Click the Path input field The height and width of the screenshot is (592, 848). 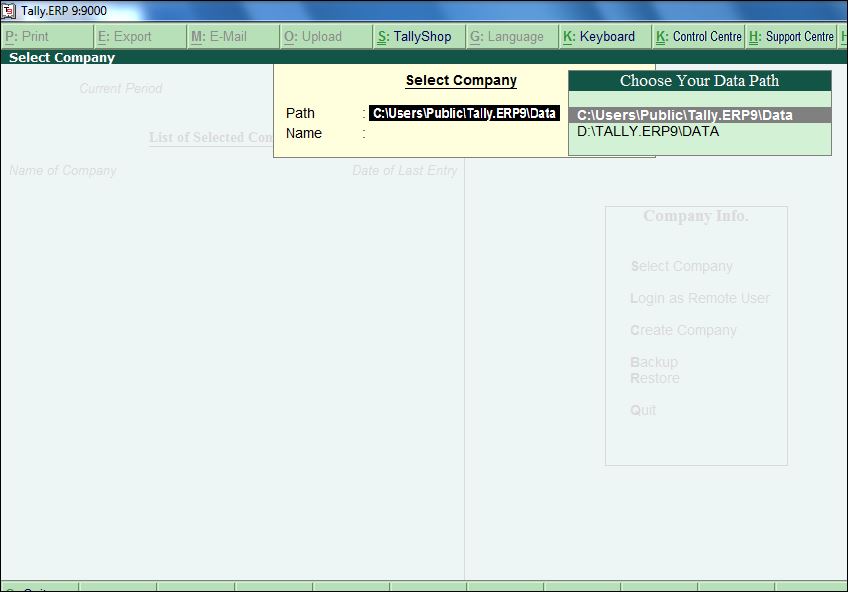(x=464, y=113)
